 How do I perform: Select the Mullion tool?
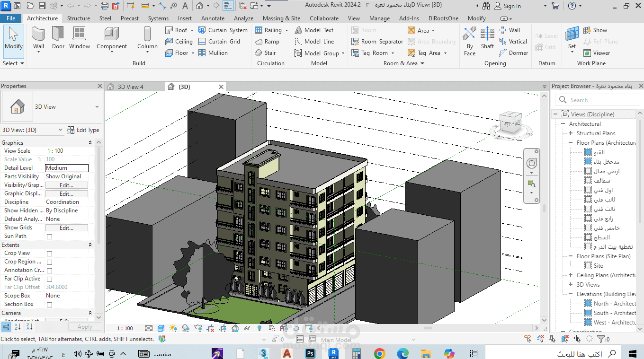click(213, 53)
